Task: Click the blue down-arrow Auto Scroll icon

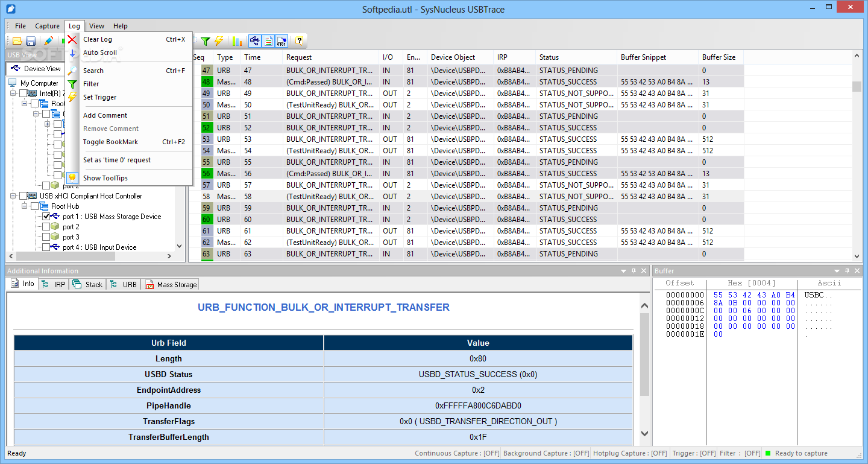Action: pos(72,52)
